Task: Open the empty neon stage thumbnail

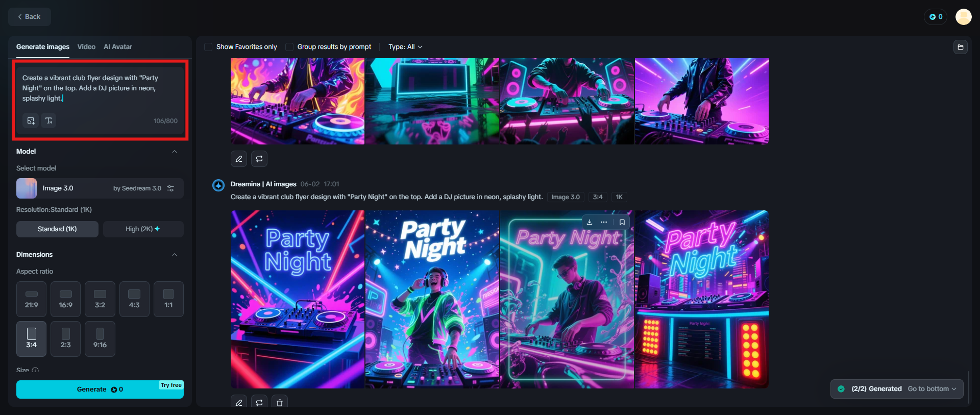Action: click(432, 101)
